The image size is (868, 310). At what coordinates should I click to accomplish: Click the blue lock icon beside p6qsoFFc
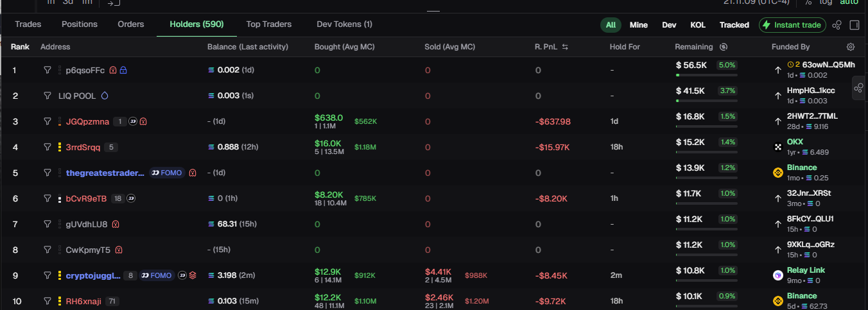tap(123, 70)
